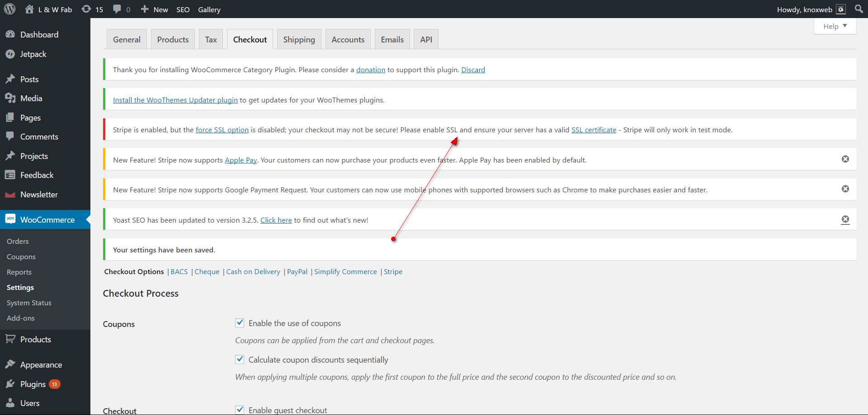Toggle Enable guest checkout checkbox

240,410
